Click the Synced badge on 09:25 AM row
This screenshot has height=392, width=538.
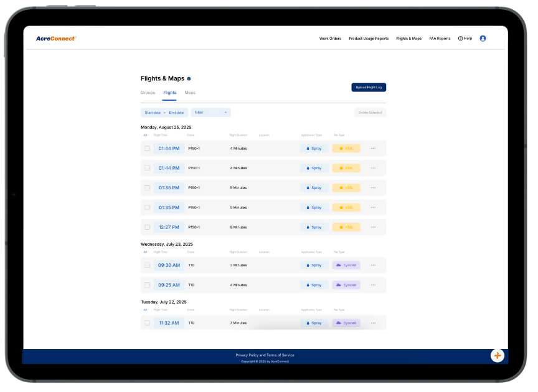(346, 285)
